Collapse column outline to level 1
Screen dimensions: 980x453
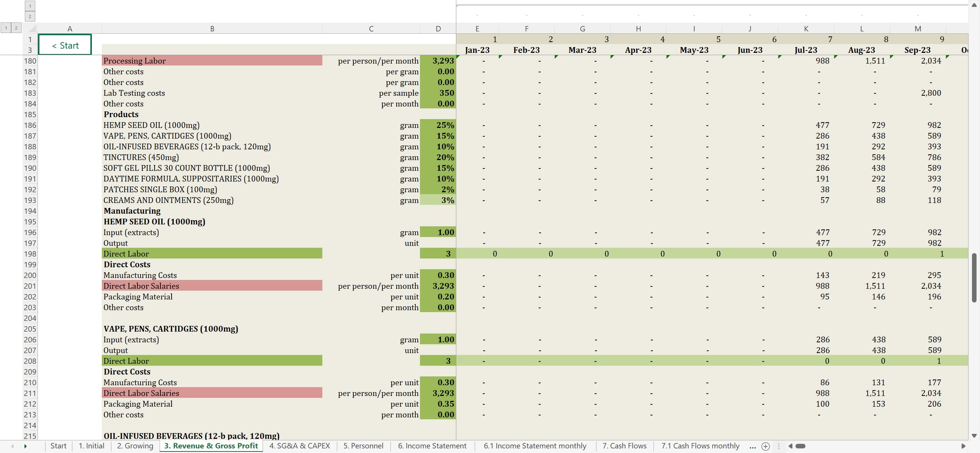(x=30, y=6)
